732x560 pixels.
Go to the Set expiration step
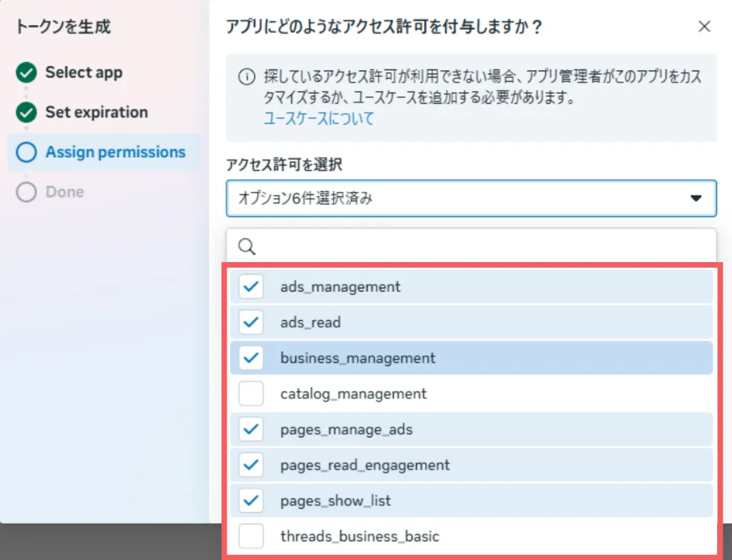pyautogui.click(x=97, y=113)
